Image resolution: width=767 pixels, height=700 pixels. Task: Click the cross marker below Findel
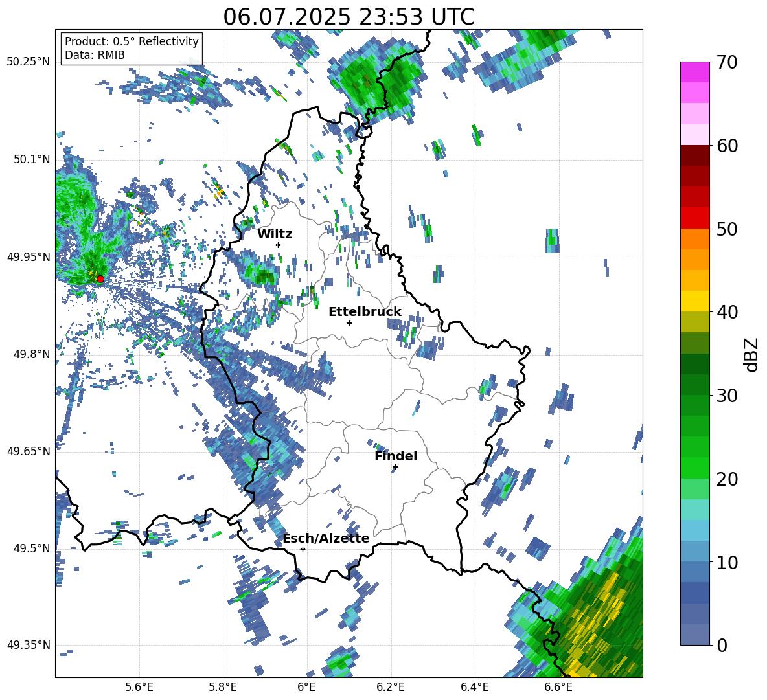pos(395,468)
